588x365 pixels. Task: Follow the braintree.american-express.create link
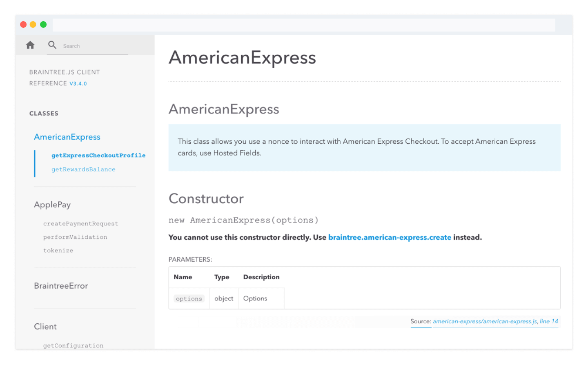[390, 238]
